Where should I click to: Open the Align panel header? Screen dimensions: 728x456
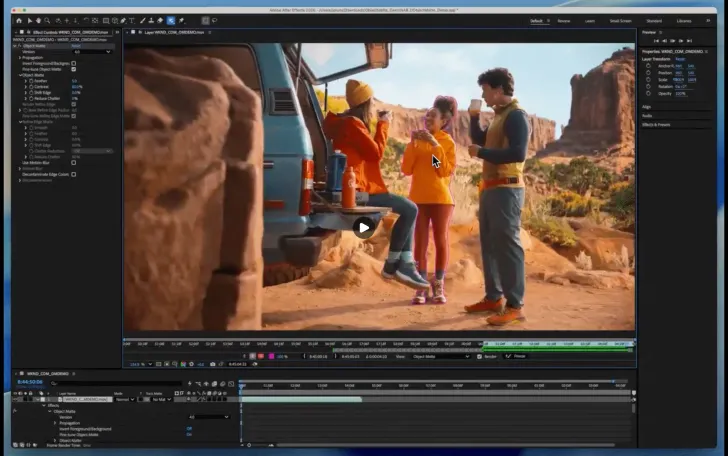[x=646, y=107]
